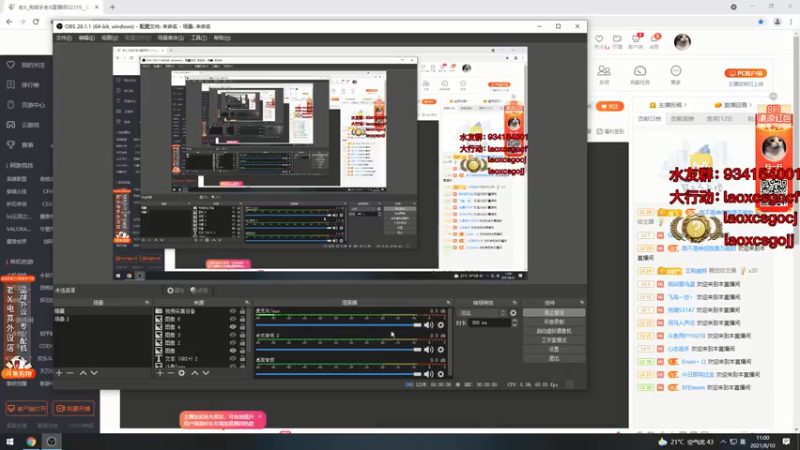
Task: Move the selected scene down
Action: pyautogui.click(x=94, y=373)
